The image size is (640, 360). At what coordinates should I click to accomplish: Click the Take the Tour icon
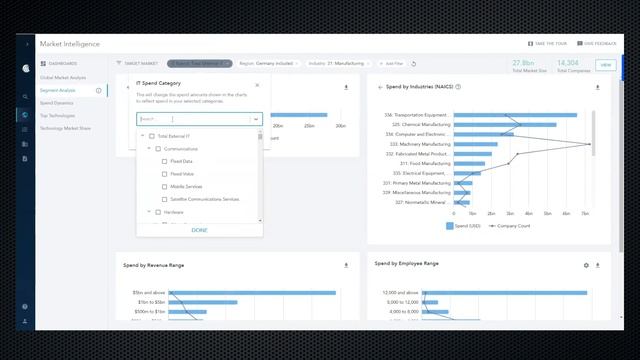[530, 44]
